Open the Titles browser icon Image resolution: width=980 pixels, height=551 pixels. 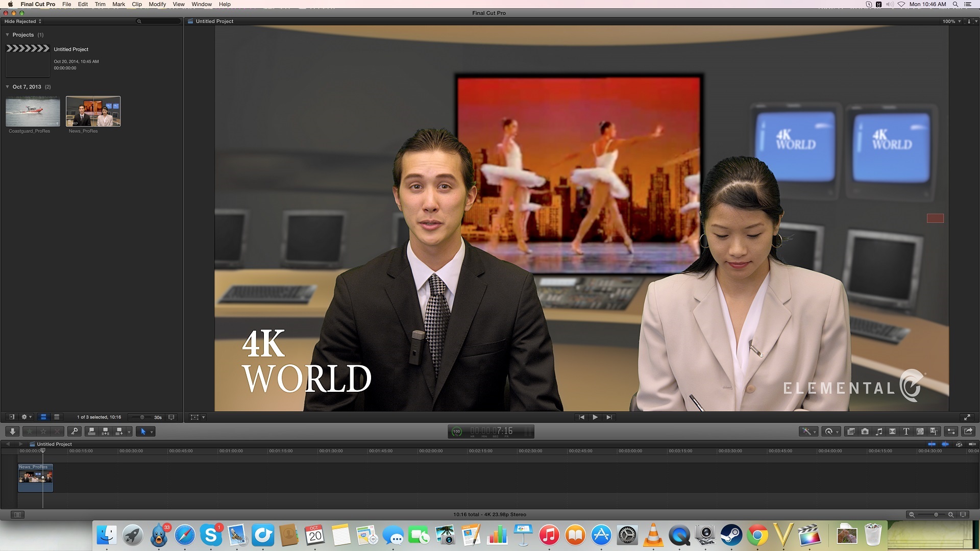coord(906,432)
